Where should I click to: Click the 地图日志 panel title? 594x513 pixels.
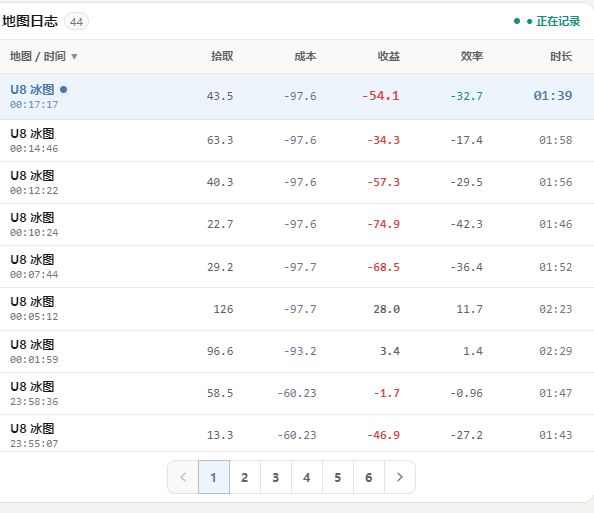click(x=30, y=21)
